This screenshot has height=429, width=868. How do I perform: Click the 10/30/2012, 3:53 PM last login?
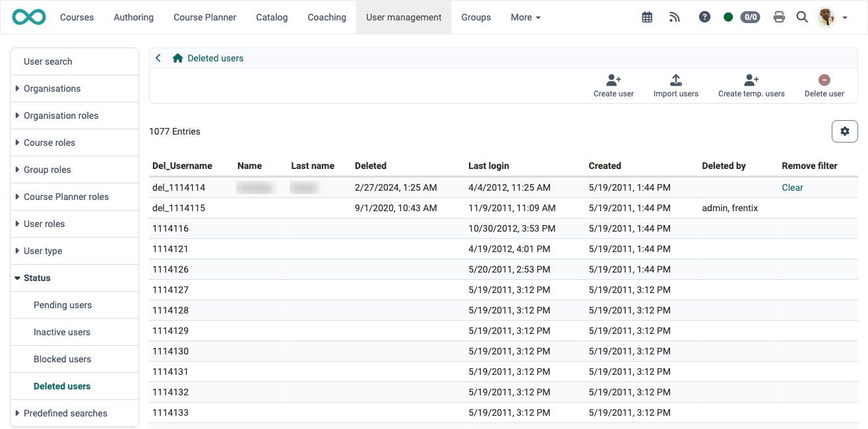pos(512,228)
